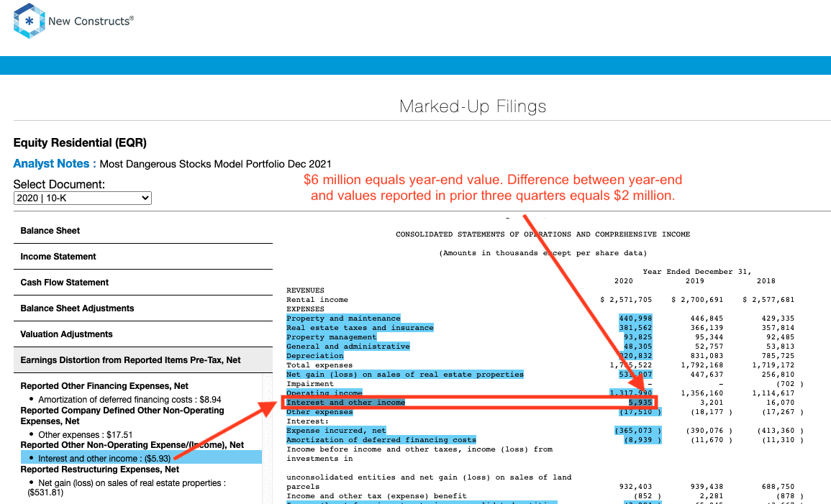Click Reported Restructuring Expenses, Net heading
The height and width of the screenshot is (504, 831).
[x=99, y=469]
